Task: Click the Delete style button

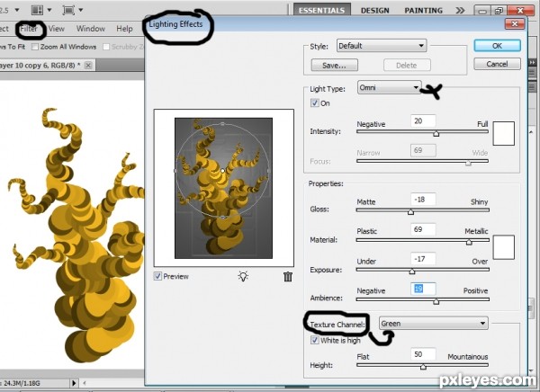Action: pyautogui.click(x=407, y=65)
